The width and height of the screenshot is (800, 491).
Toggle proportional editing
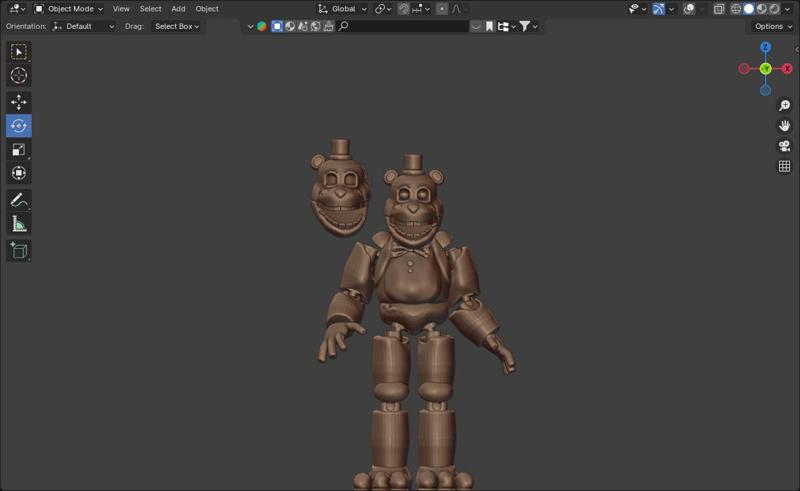(x=442, y=9)
